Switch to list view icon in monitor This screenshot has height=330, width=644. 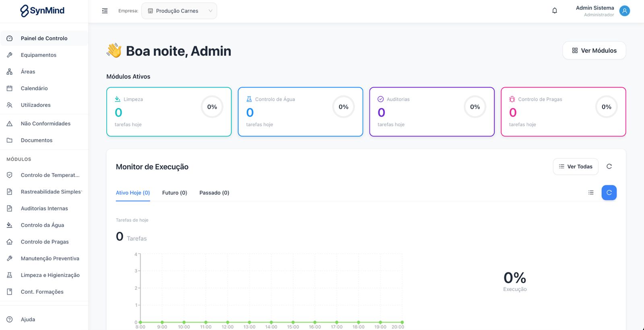591,193
